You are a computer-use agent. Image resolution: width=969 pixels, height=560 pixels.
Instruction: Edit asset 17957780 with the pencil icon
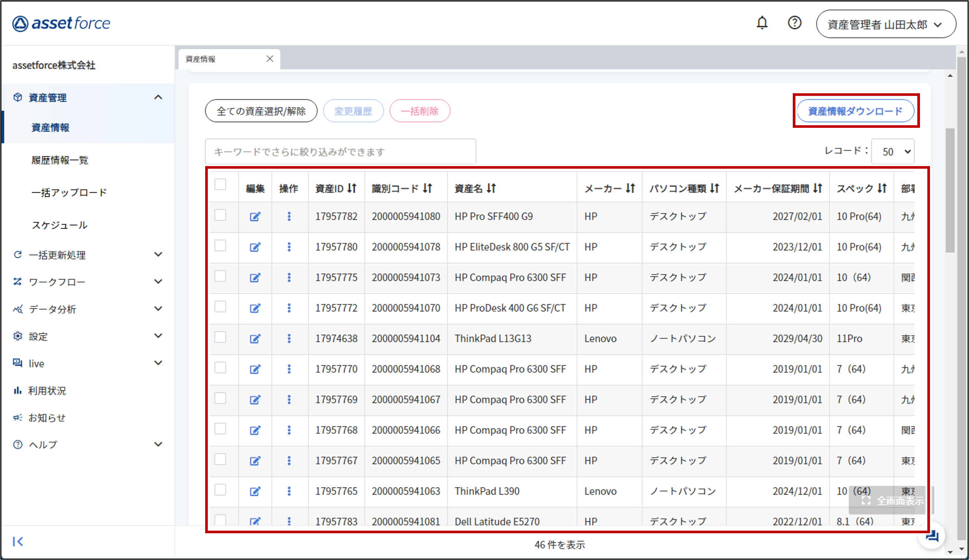coord(255,247)
